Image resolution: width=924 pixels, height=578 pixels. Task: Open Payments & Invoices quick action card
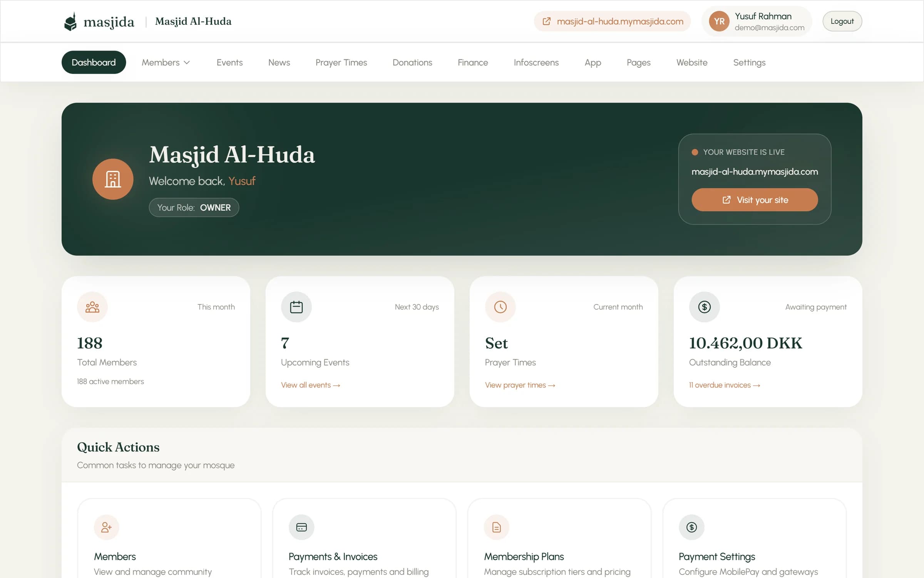364,538
